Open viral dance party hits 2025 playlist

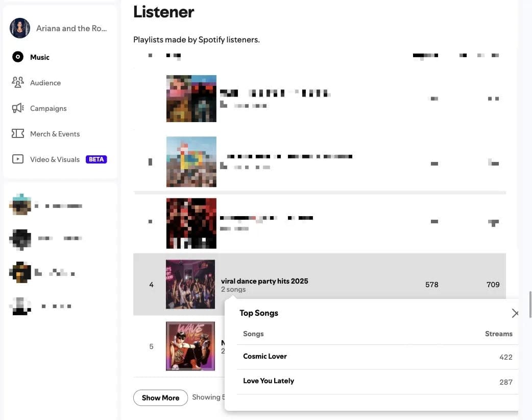[x=264, y=281]
